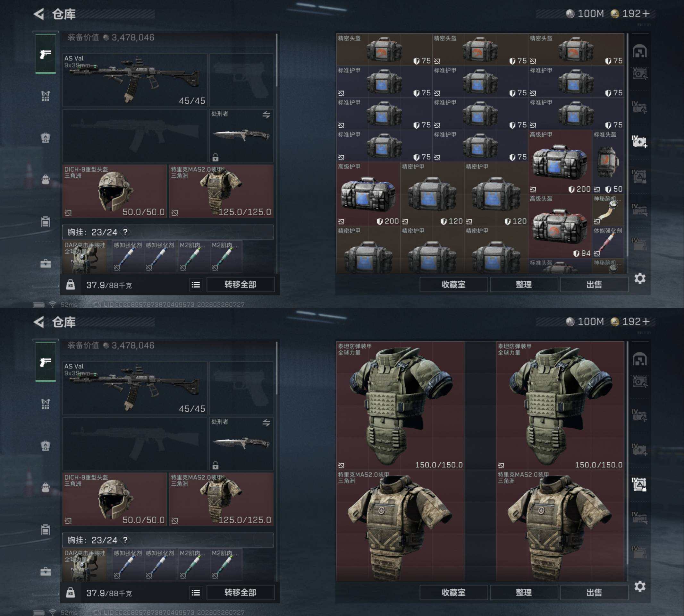This screenshot has height=616, width=684.
Task: Expand chest rig help question mark upper view
Action: [x=125, y=232]
